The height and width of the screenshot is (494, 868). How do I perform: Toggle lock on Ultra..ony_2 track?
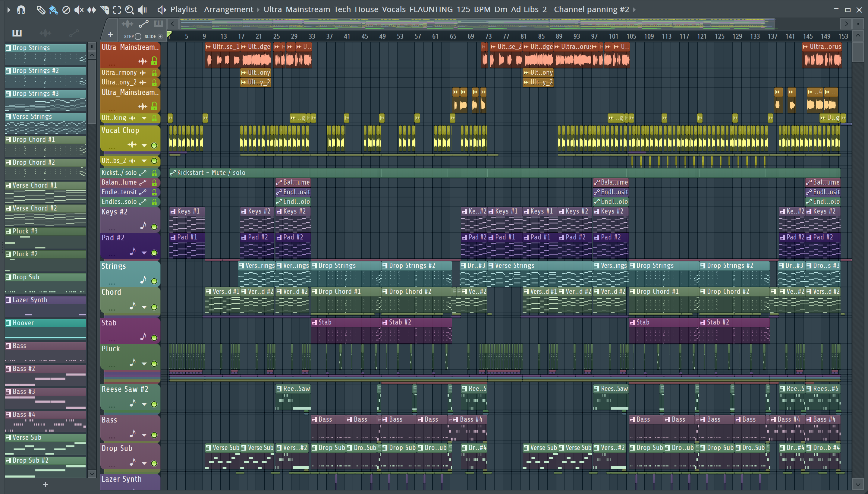point(154,82)
